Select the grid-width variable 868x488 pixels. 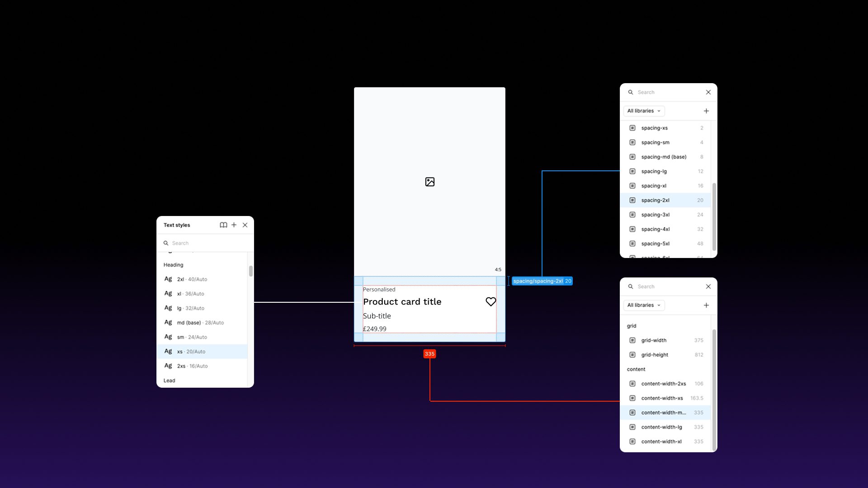[665, 340]
